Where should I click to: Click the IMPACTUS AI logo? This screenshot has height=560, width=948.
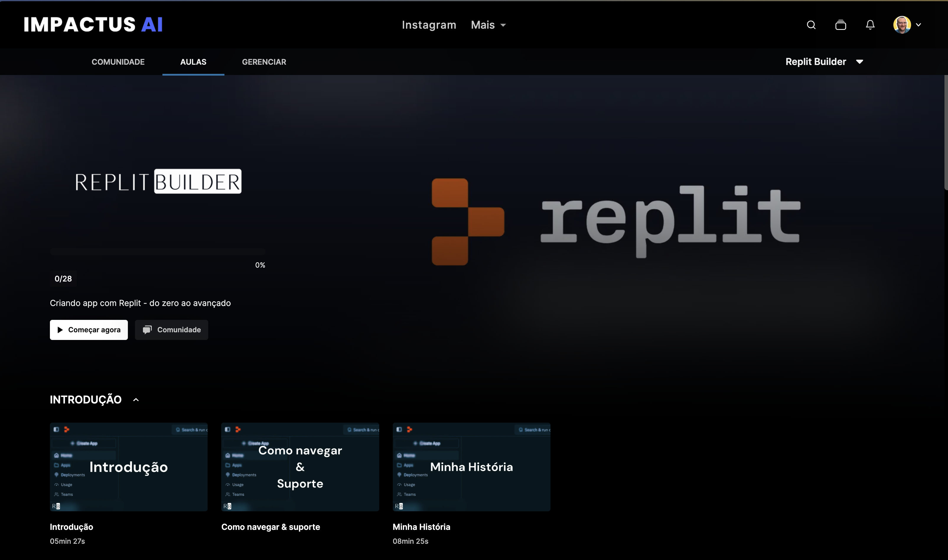pos(93,25)
